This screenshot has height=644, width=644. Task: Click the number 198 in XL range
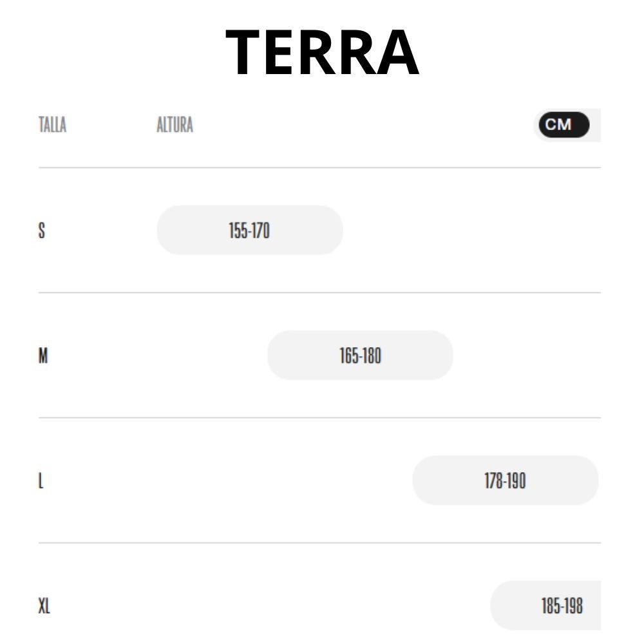[x=573, y=605]
